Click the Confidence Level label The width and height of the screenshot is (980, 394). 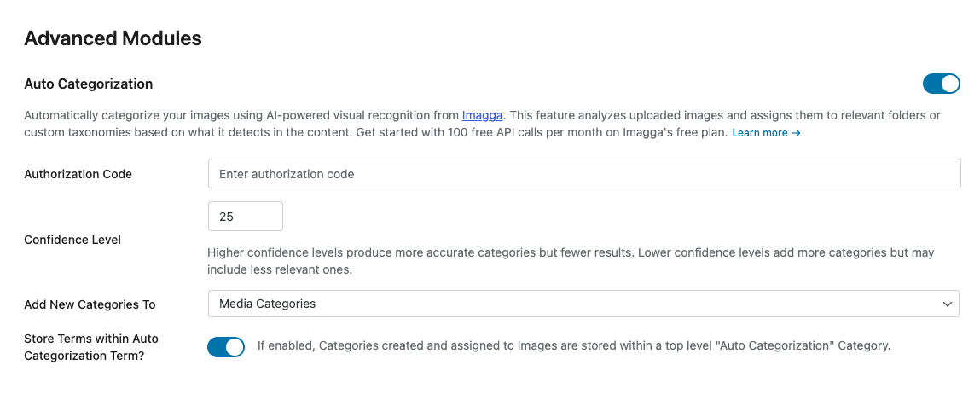tap(72, 240)
